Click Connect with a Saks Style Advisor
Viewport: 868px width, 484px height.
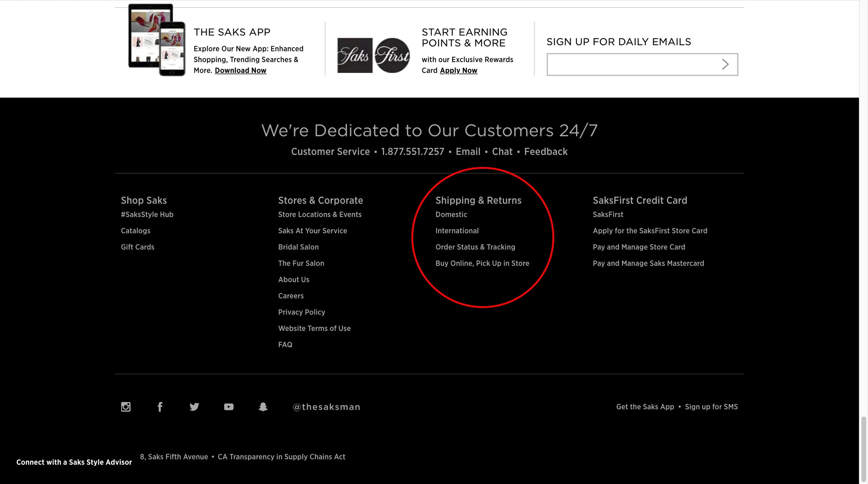pyautogui.click(x=74, y=462)
